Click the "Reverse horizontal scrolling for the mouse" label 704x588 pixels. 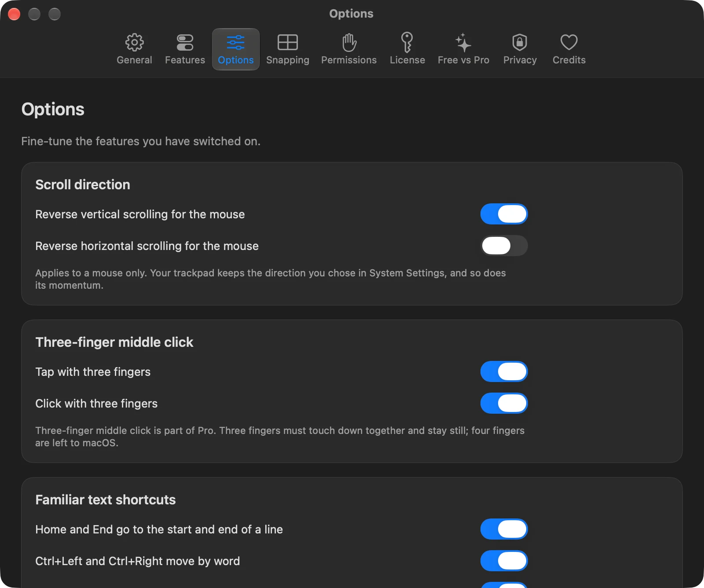[x=147, y=246]
